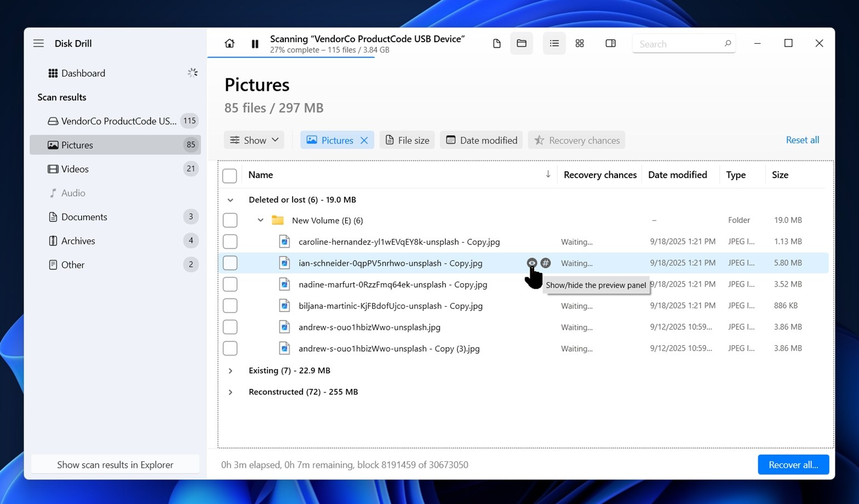Switch to folder view icon

[x=522, y=44]
